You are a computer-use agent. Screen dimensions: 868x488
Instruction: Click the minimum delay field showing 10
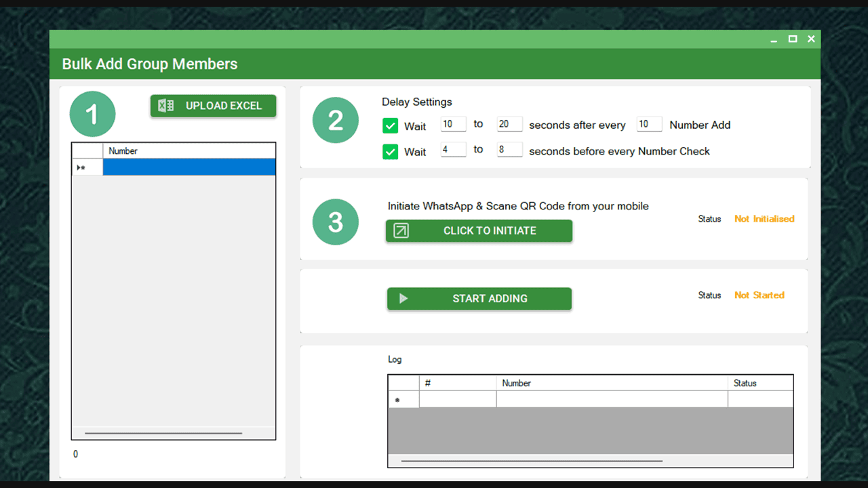click(453, 124)
